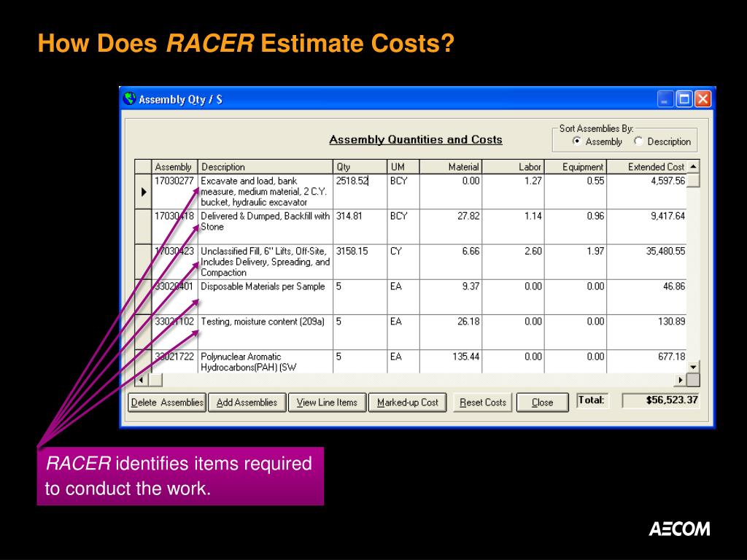The height and width of the screenshot is (560, 747).
Task: Click the globe icon in title bar
Action: 130,98
